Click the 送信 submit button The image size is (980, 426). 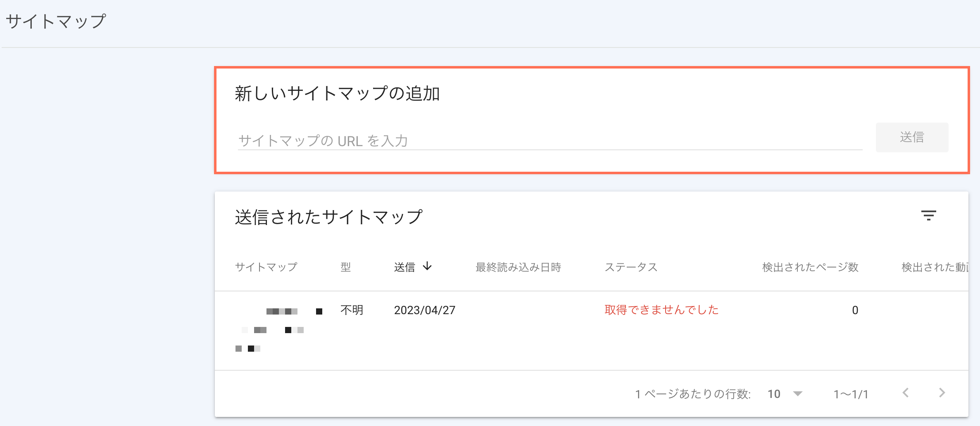[x=911, y=137]
